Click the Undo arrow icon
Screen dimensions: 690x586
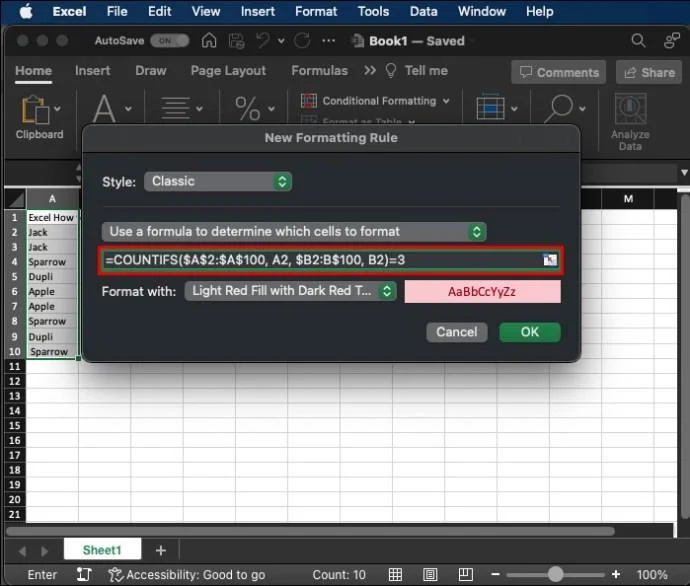point(264,41)
